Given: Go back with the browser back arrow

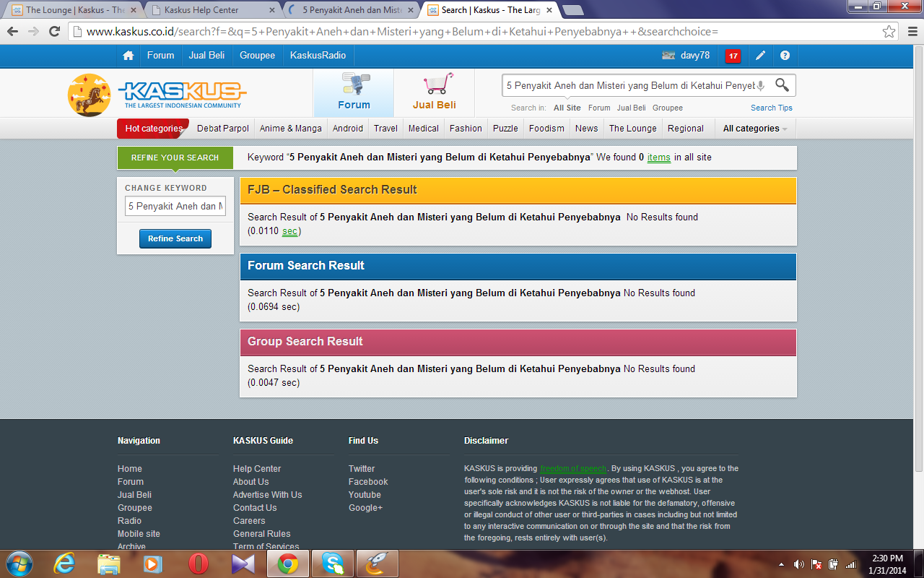Looking at the screenshot, I should point(12,32).
